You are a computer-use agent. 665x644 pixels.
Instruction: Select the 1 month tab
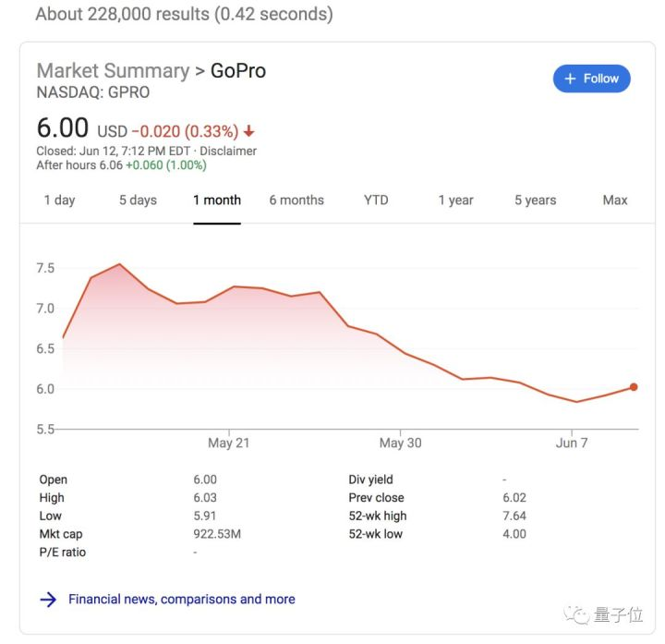pyautogui.click(x=217, y=200)
